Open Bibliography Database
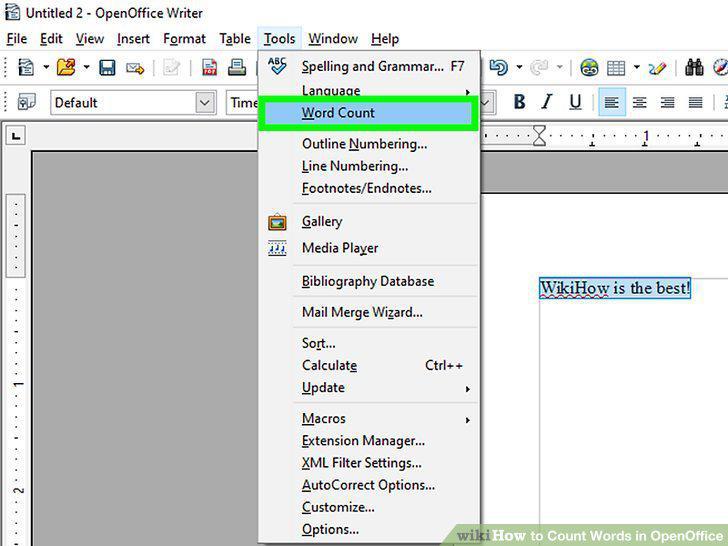Viewport: 728px width, 546px height. (x=369, y=281)
